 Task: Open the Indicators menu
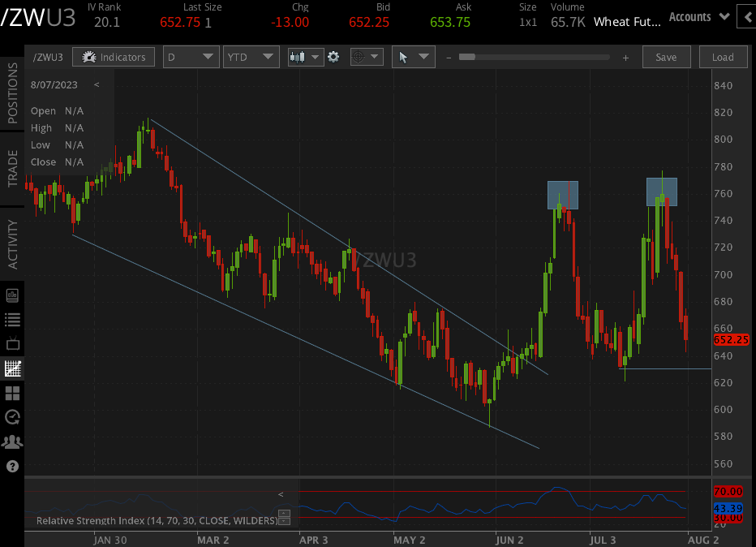[x=114, y=57]
